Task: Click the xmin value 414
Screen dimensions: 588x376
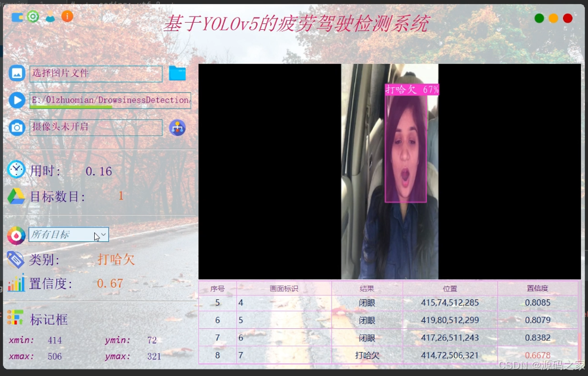Action: tap(55, 340)
